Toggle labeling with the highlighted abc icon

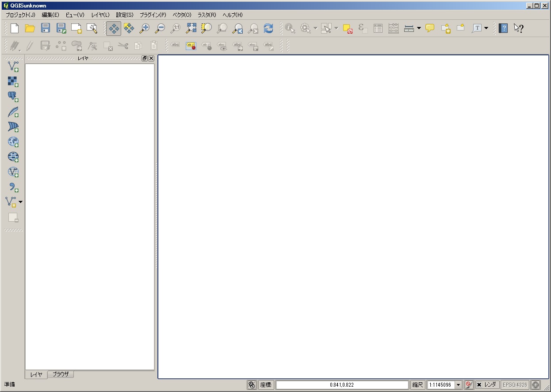[191, 46]
